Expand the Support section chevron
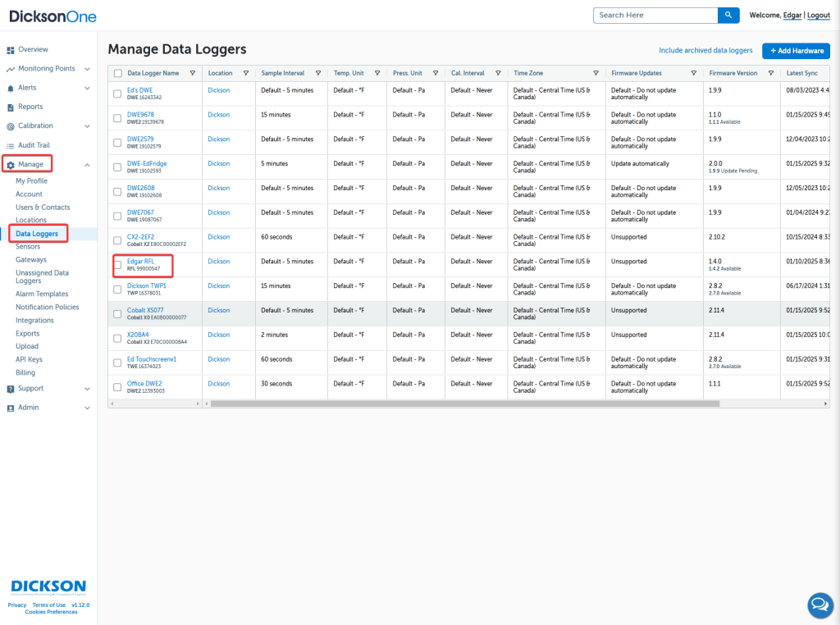This screenshot has width=840, height=625. [87, 389]
